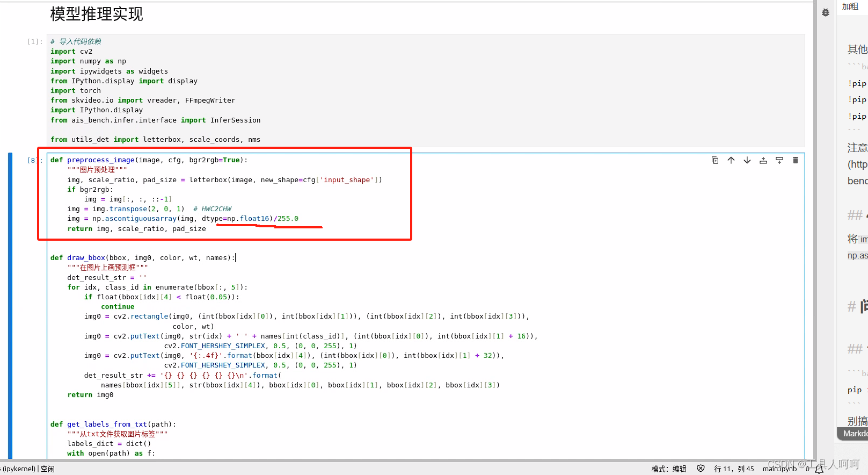Click the 'with open(path) as f:' line
Viewport: 868px width, 475px height.
[x=111, y=454]
